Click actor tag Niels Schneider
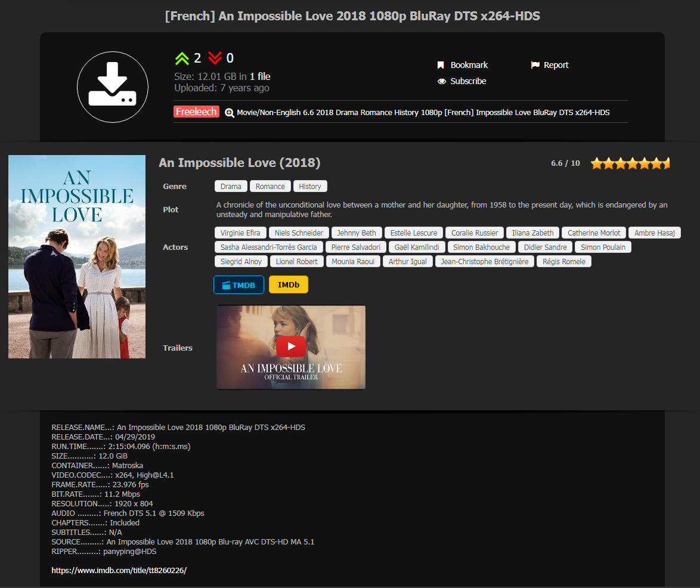 coord(299,233)
